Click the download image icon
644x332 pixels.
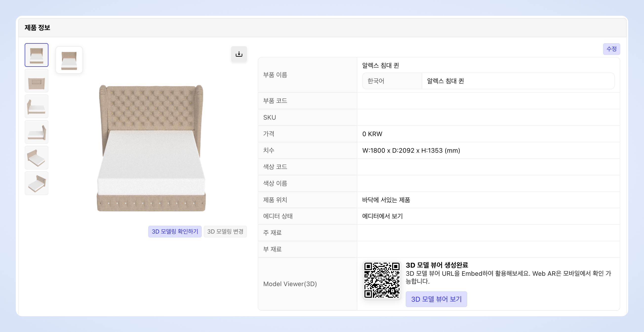click(239, 54)
